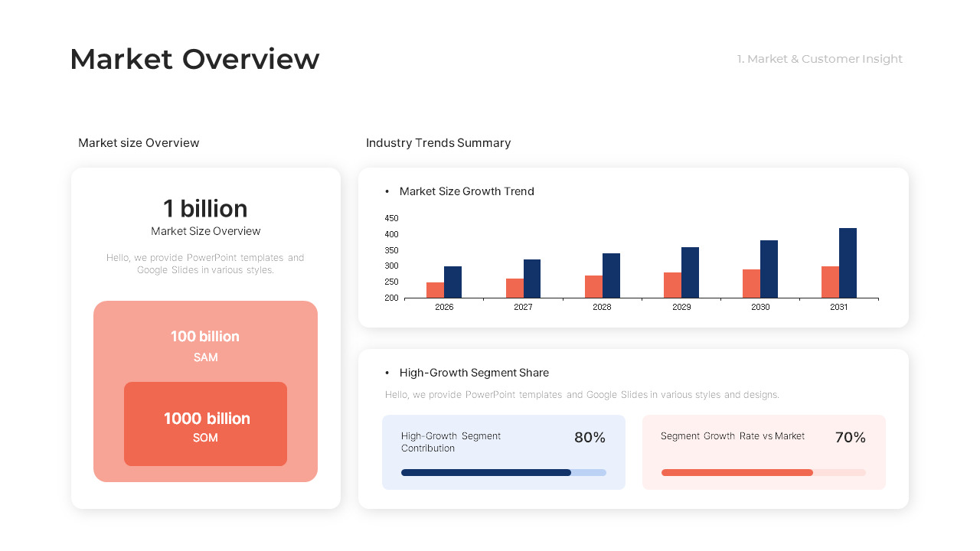Select the Market Overview title
Viewport: 980px width, 551px height.
194,59
